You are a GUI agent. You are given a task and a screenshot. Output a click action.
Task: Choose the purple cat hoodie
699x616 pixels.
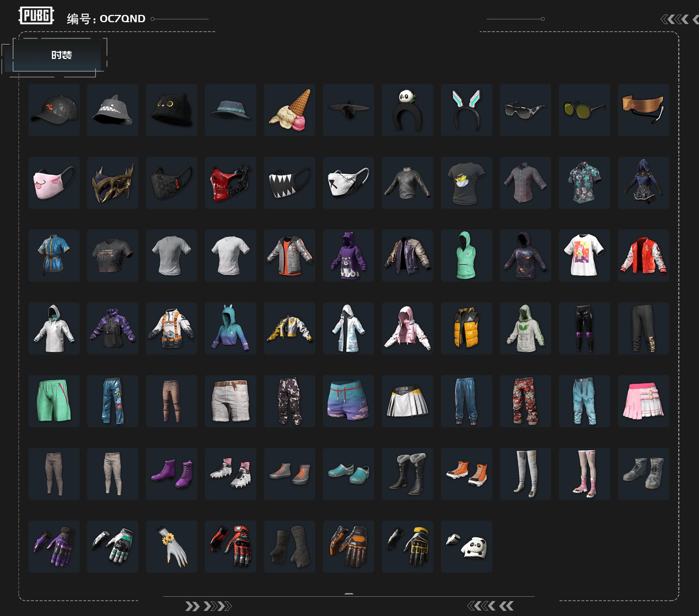(348, 255)
